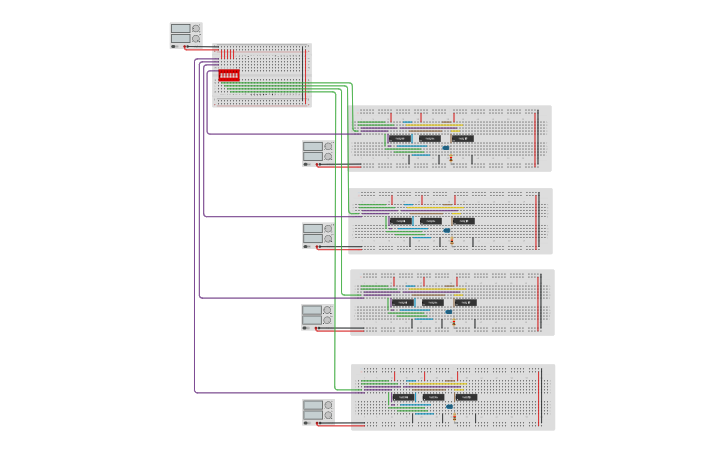The height and width of the screenshot is (453, 725).
Task: Select the blue capacitor on the bottom breadboard
Action: tap(449, 407)
